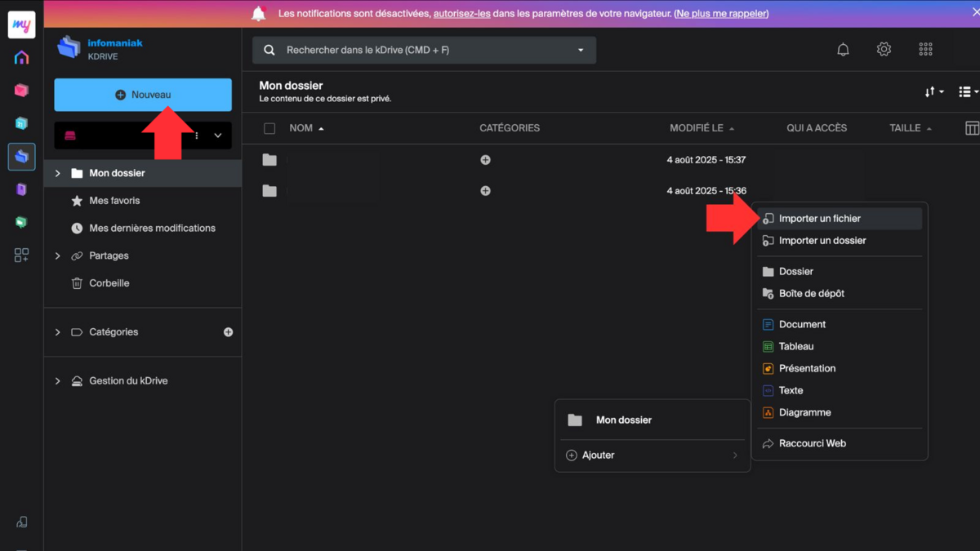The image size is (980, 551).
Task: Open the list view mode dropdown
Action: pyautogui.click(x=969, y=92)
